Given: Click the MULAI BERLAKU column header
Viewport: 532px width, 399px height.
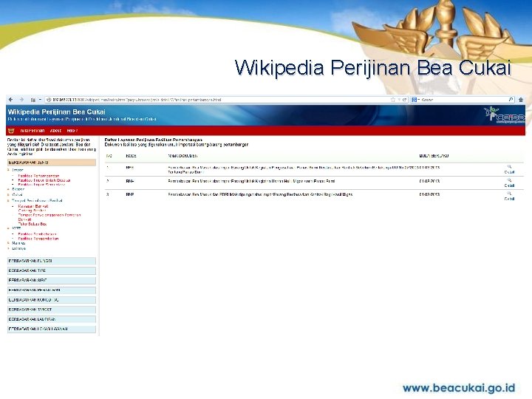Looking at the screenshot, I should [x=434, y=156].
